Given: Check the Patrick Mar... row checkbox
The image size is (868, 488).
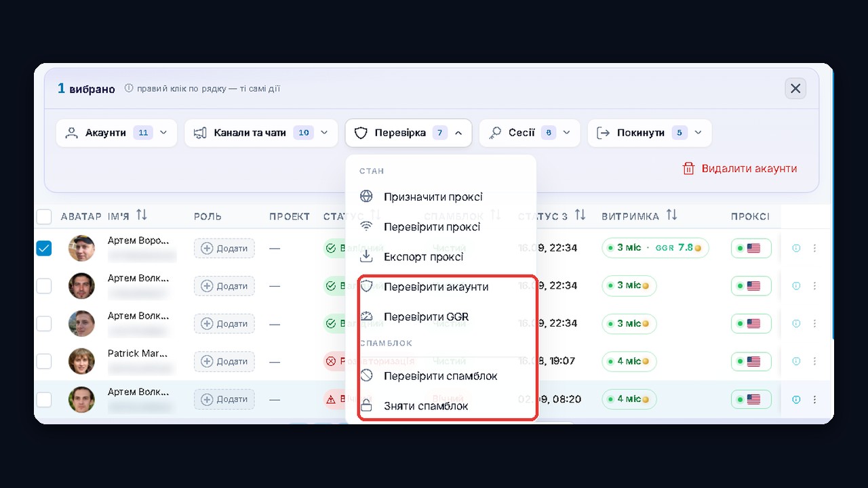Looking at the screenshot, I should tap(44, 362).
